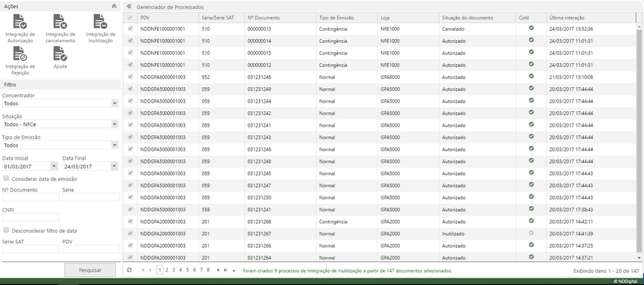The image size is (644, 285).
Task: Collapse the left panel using double chevron
Action: click(129, 6)
